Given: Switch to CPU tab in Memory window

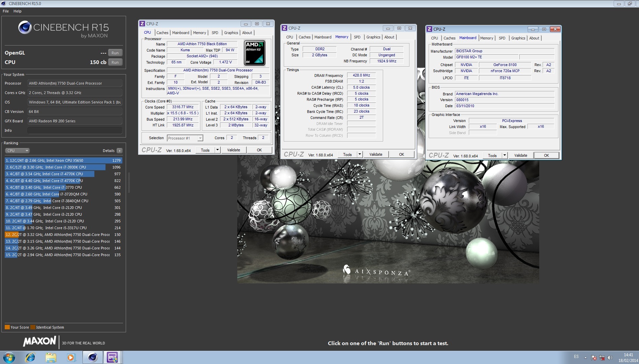Looking at the screenshot, I should coord(290,37).
